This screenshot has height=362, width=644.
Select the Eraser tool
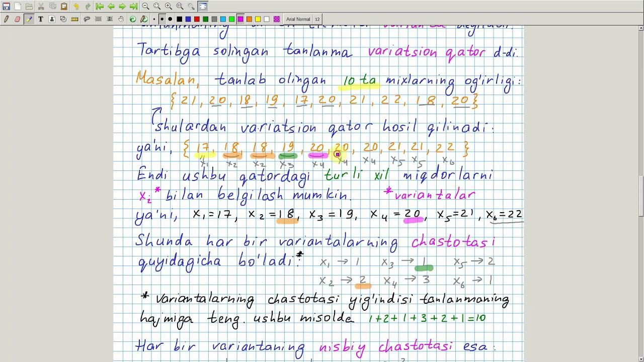click(18, 19)
